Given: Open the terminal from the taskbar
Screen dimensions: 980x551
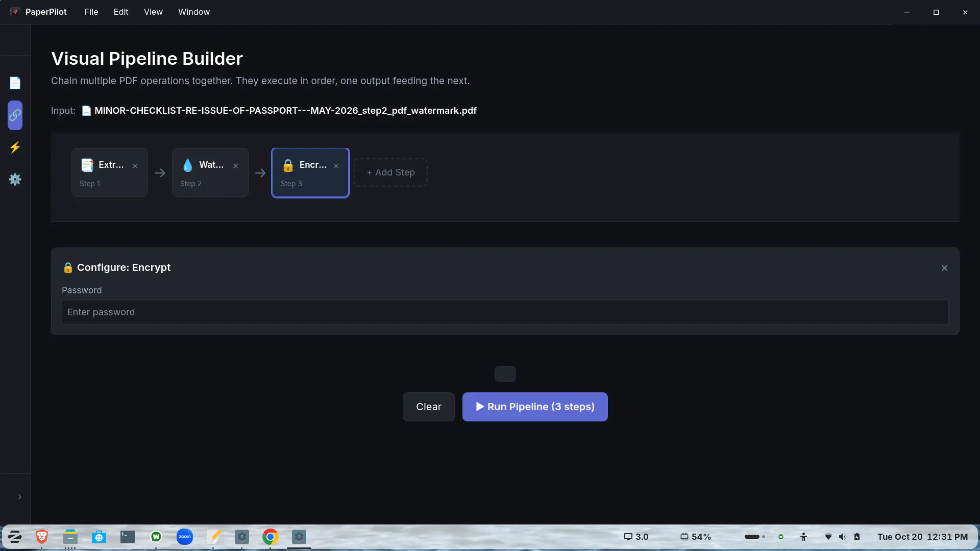Looking at the screenshot, I should 128,537.
